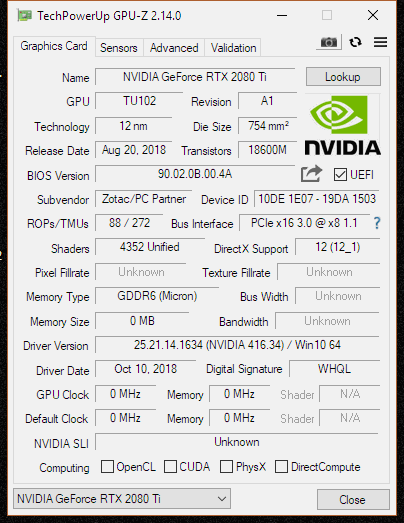Screen dimensions: 404x523
Task: Minimize the GPU-Z window
Action: pyautogui.click(x=282, y=15)
